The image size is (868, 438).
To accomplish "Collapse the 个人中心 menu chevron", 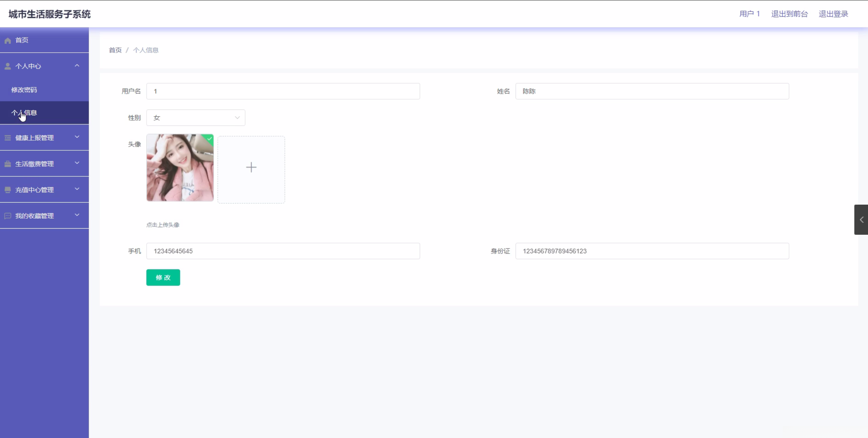I will point(77,66).
